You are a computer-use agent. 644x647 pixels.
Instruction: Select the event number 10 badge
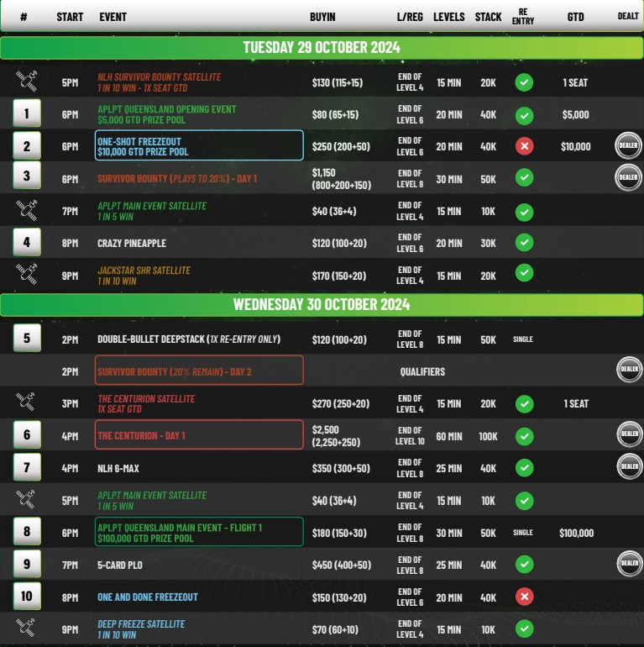click(x=27, y=597)
